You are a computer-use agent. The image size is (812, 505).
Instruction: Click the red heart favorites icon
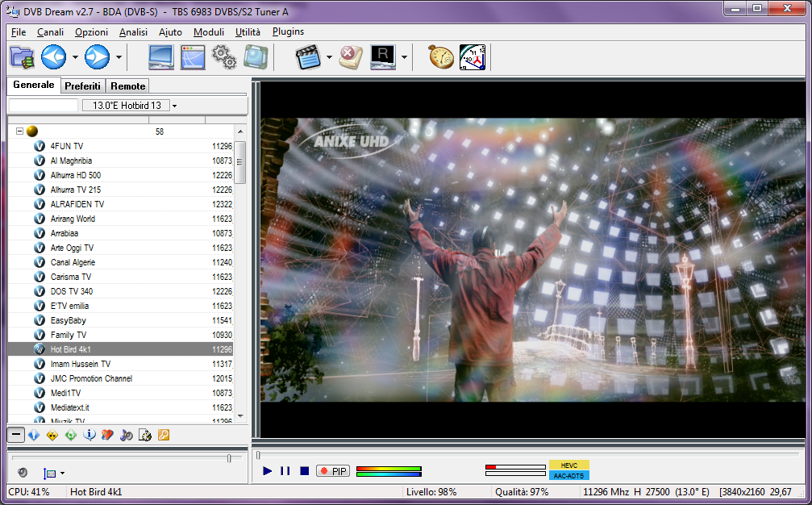[108, 435]
